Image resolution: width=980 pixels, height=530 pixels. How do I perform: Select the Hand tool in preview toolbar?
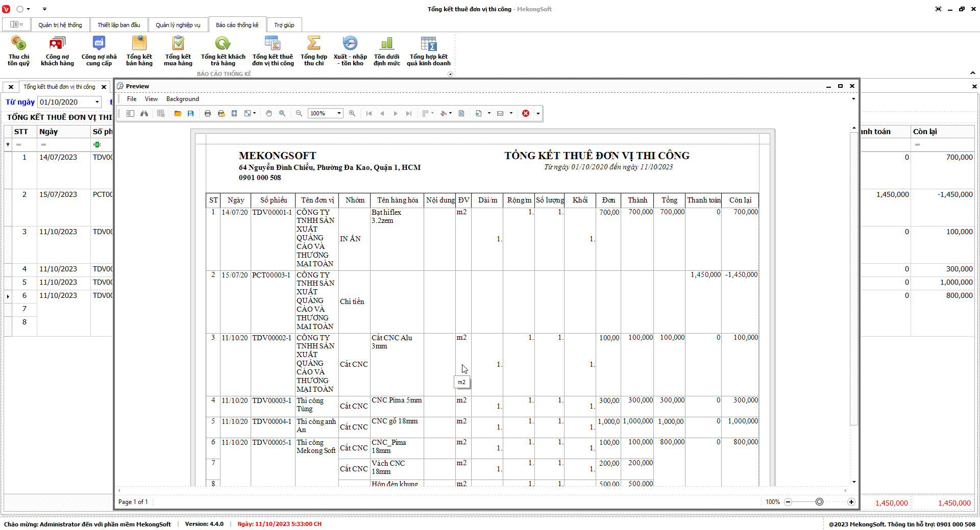(269, 113)
